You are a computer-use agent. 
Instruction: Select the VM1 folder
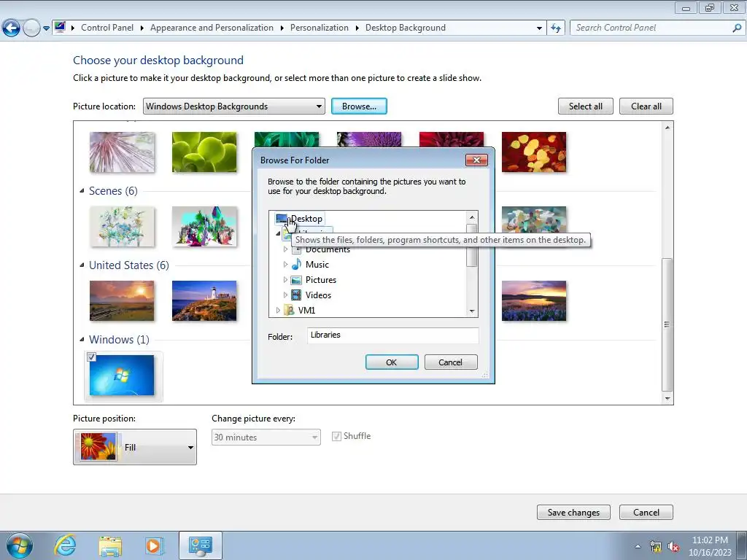tap(306, 310)
